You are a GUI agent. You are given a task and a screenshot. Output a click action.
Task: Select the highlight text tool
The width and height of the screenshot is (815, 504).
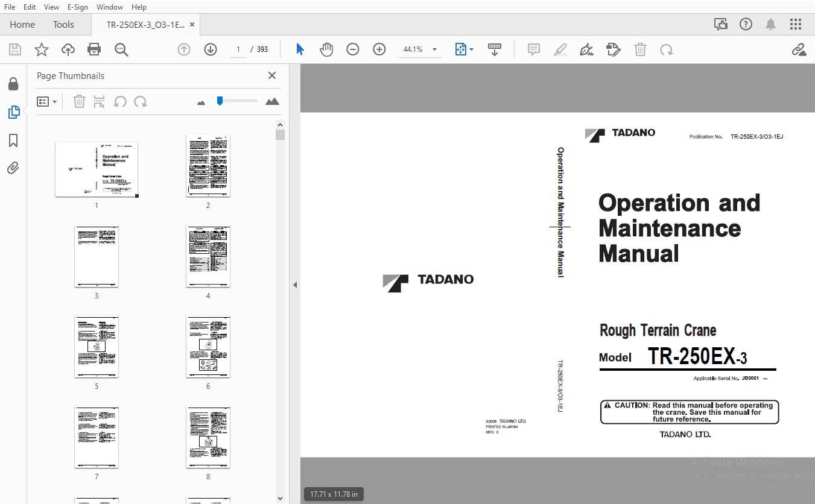[x=560, y=49]
